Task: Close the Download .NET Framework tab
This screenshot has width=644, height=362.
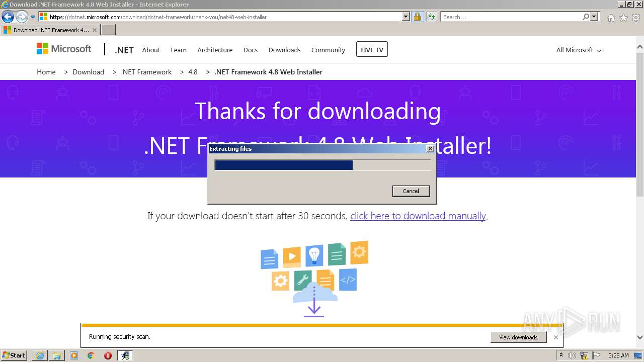Action: click(94, 30)
